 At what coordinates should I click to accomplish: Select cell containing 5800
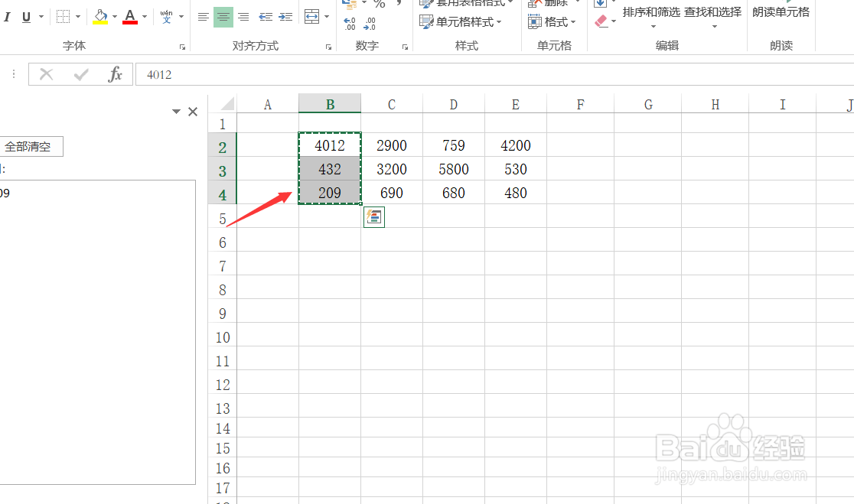tap(454, 169)
